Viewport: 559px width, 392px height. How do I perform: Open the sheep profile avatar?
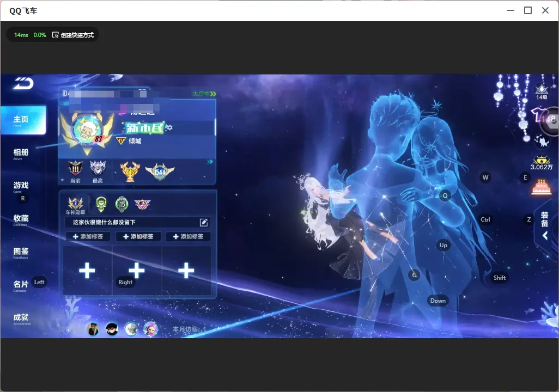pos(87,130)
